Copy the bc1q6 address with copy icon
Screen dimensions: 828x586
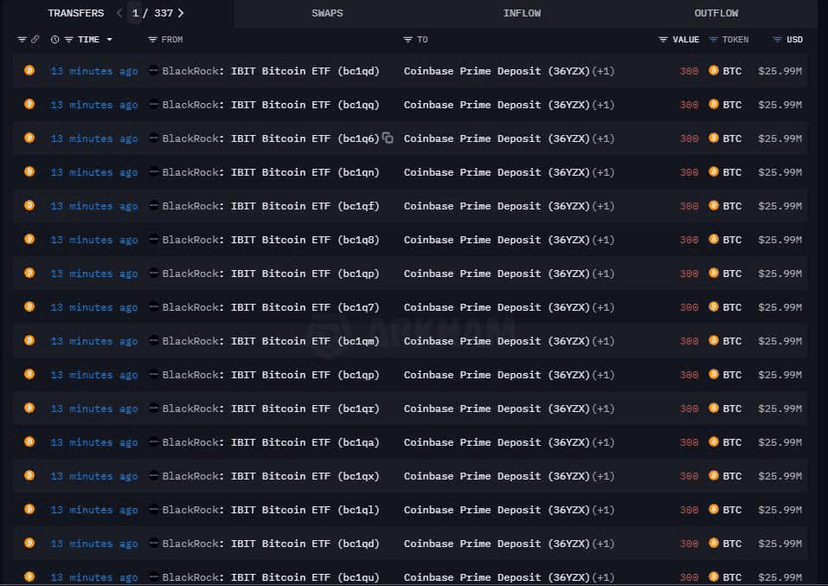[388, 138]
